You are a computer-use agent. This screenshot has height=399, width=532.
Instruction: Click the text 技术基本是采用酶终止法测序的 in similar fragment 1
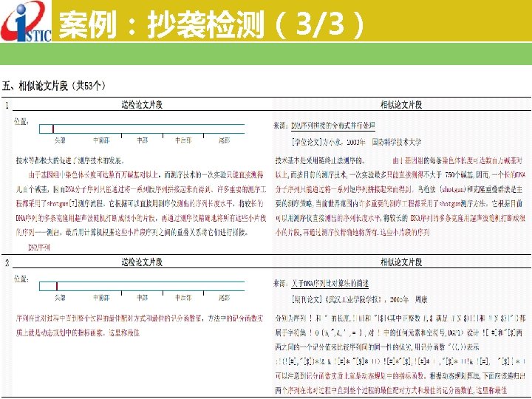tap(320, 160)
